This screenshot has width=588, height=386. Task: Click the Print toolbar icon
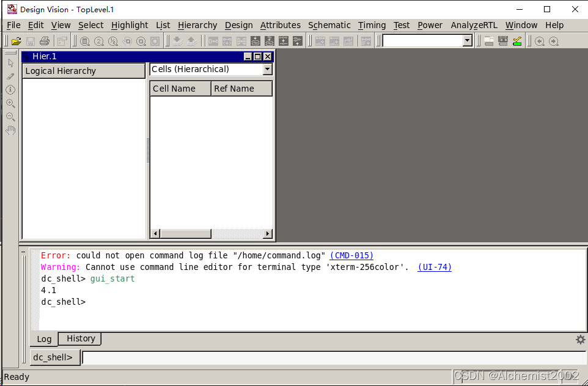tap(45, 41)
